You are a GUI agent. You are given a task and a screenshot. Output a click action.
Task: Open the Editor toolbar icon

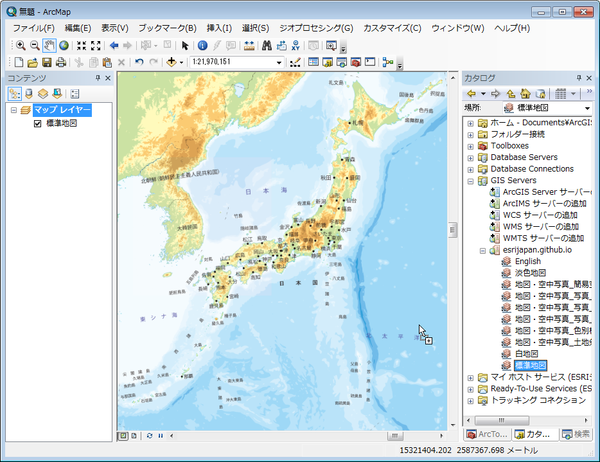295,62
